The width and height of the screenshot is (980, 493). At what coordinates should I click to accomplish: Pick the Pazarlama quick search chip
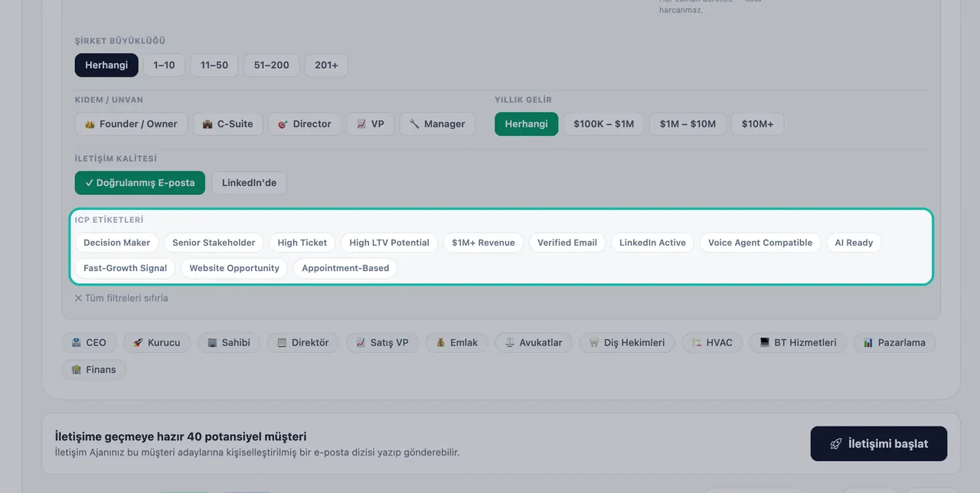[x=894, y=342]
